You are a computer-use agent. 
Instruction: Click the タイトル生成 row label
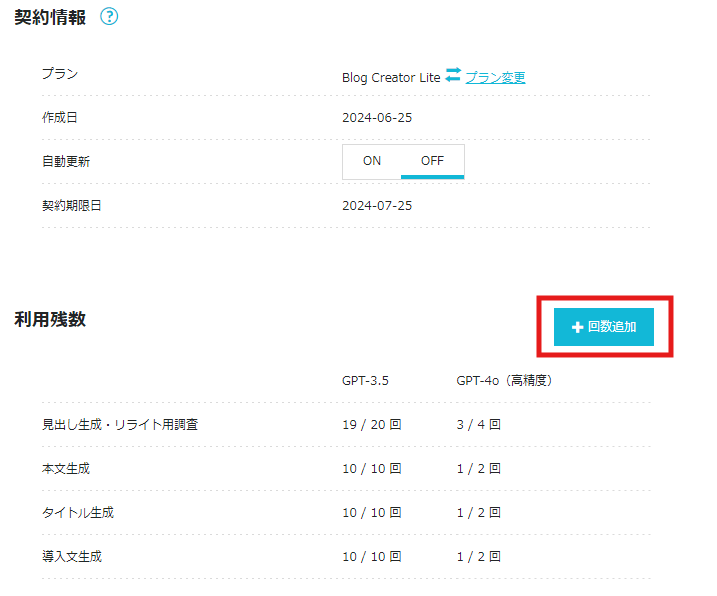[78, 512]
